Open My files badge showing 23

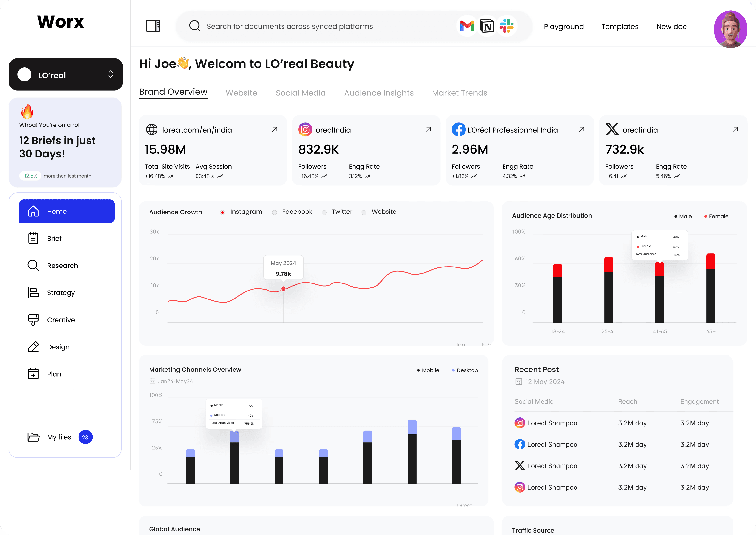(85, 437)
